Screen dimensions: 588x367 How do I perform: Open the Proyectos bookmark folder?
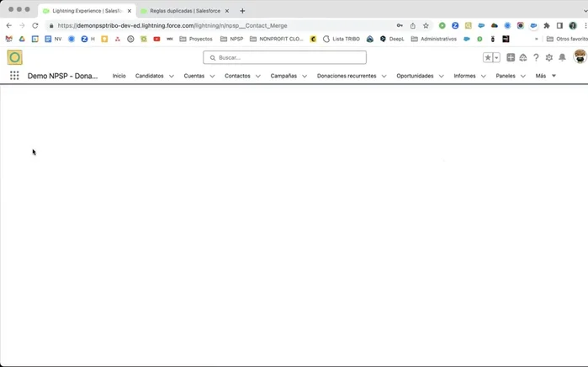196,39
